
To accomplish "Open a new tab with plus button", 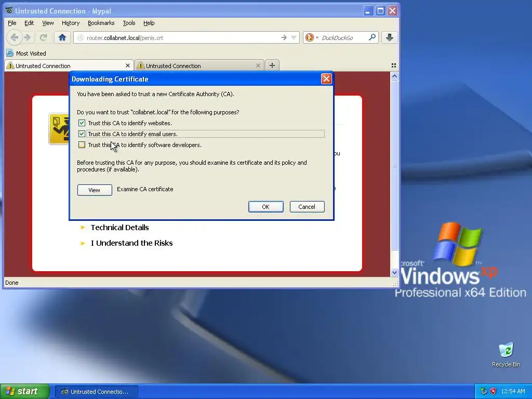I will coord(272,65).
